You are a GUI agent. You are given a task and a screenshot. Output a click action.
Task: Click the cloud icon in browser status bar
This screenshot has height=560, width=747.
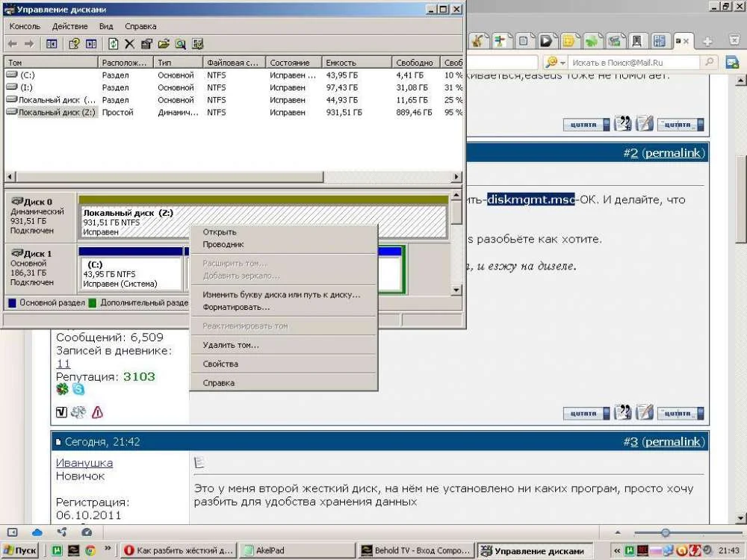click(x=37, y=532)
